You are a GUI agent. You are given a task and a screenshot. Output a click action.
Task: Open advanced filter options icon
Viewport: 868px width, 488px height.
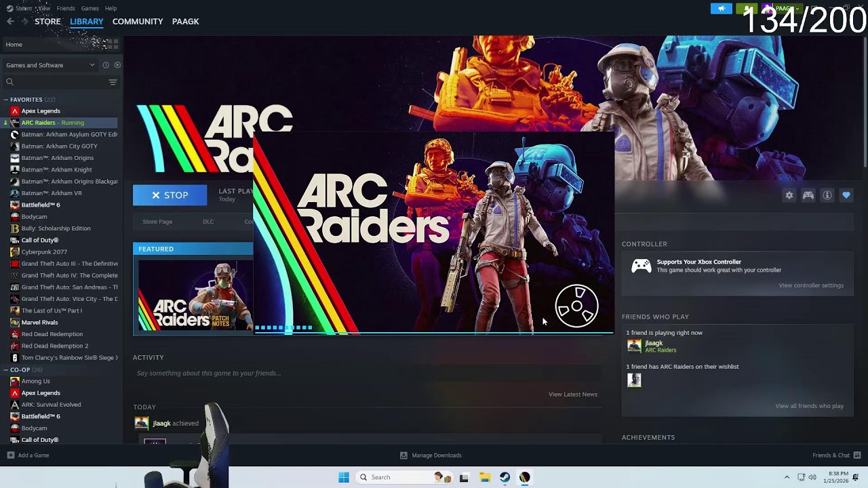pyautogui.click(x=113, y=82)
